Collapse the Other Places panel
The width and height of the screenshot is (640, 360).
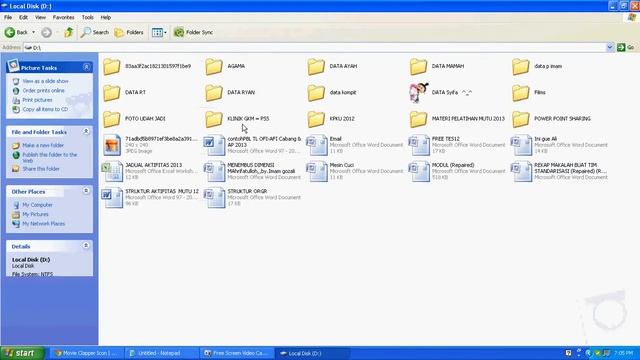pyautogui.click(x=86, y=191)
